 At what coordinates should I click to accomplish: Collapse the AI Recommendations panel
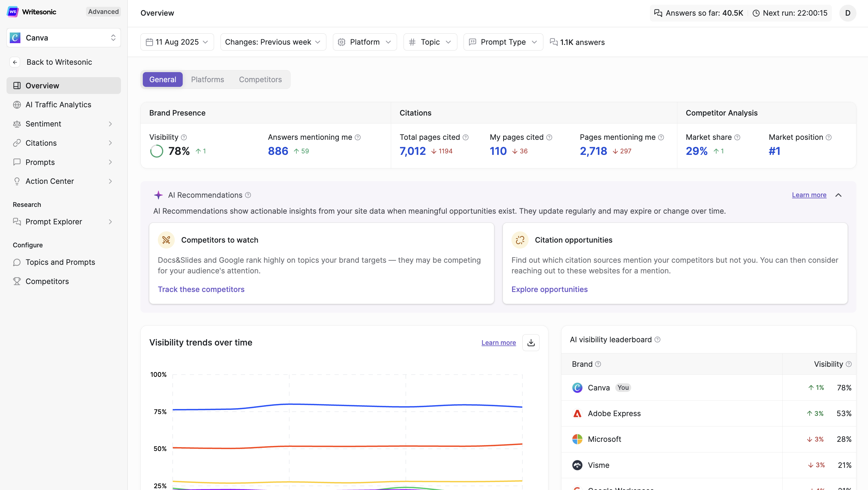pos(838,195)
